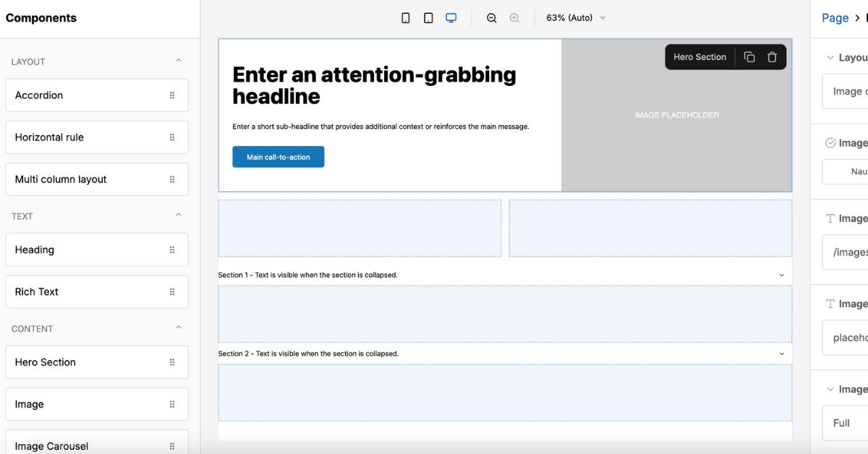The height and width of the screenshot is (454, 868).
Task: Expand Section 1 of the accordion
Action: (x=780, y=275)
